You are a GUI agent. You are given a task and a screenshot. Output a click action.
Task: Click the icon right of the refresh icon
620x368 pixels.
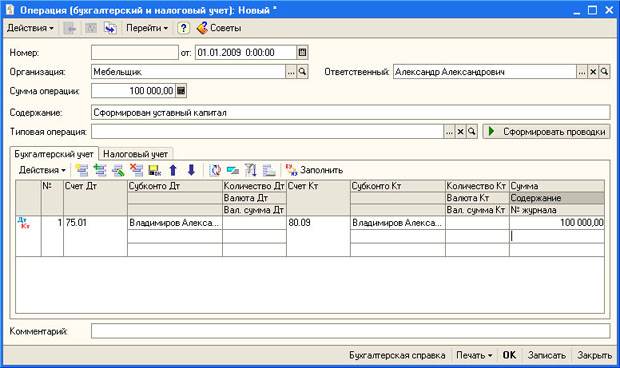click(233, 170)
